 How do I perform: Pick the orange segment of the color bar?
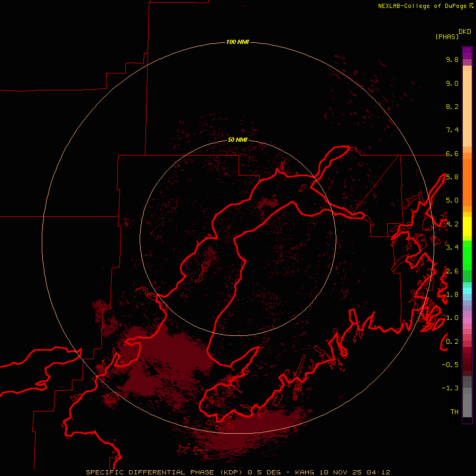pyautogui.click(x=467, y=182)
